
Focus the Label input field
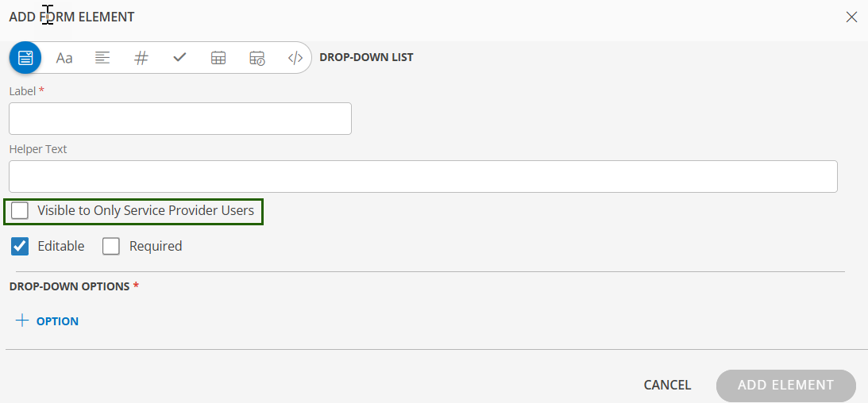click(180, 119)
